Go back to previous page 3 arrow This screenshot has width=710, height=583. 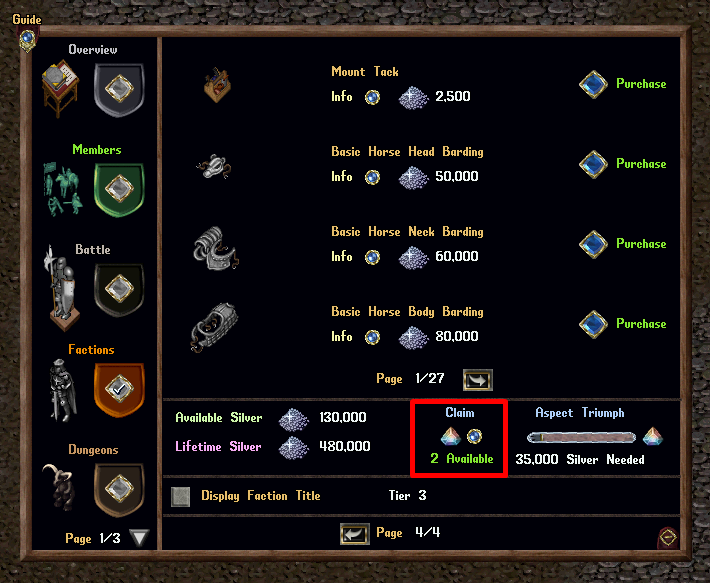point(355,534)
